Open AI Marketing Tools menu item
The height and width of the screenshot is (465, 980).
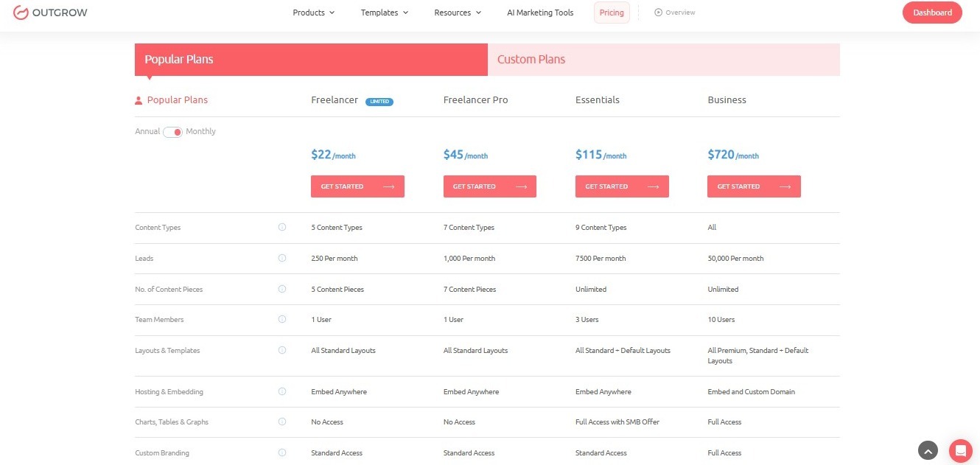[x=540, y=13]
